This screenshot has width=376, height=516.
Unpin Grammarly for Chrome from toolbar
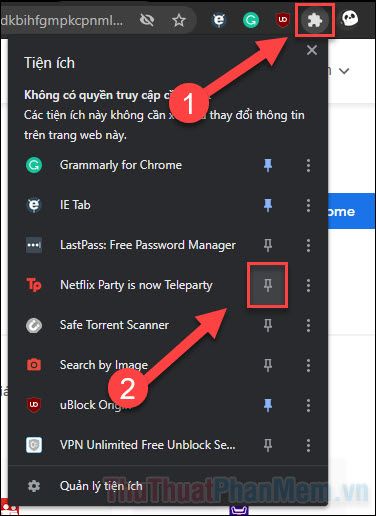tap(268, 165)
